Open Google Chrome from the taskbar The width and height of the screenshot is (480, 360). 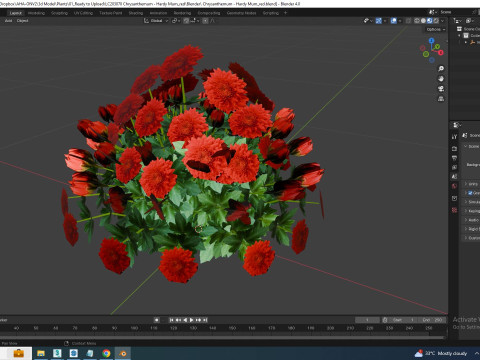pos(106,353)
